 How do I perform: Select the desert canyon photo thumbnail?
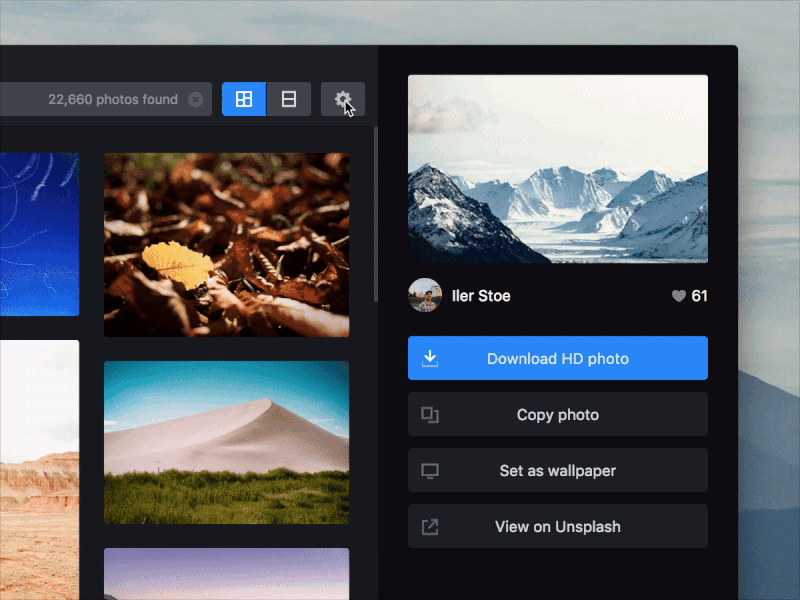pos(39,470)
